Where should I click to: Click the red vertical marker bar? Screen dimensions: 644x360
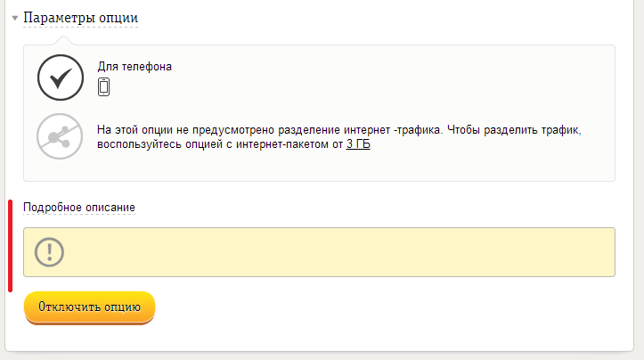pyautogui.click(x=11, y=246)
